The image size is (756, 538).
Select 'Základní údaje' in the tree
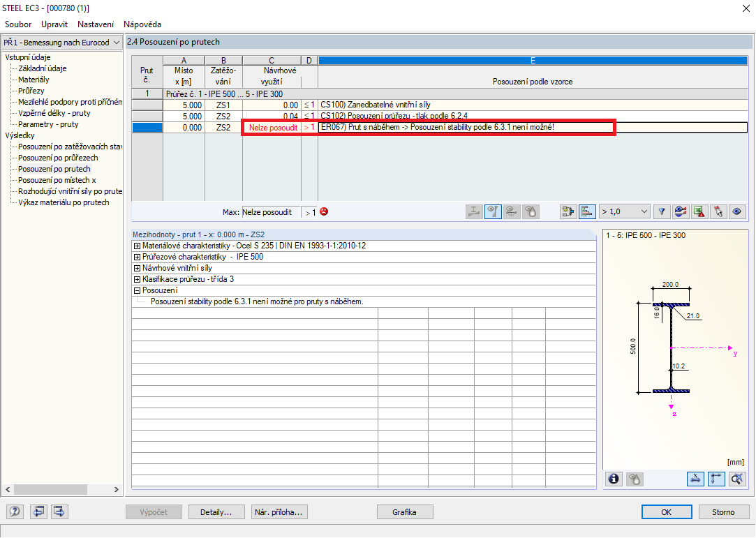point(43,68)
